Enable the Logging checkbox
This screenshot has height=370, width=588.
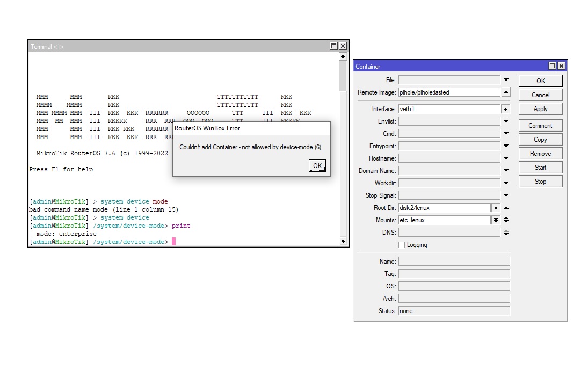point(402,245)
